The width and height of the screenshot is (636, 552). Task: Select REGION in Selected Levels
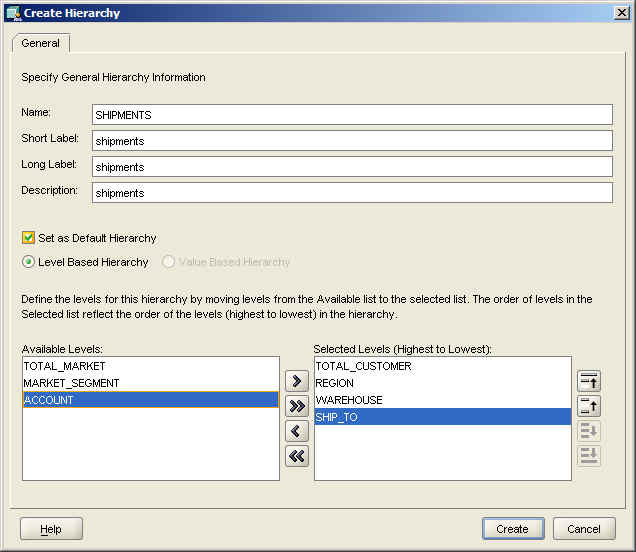click(443, 383)
